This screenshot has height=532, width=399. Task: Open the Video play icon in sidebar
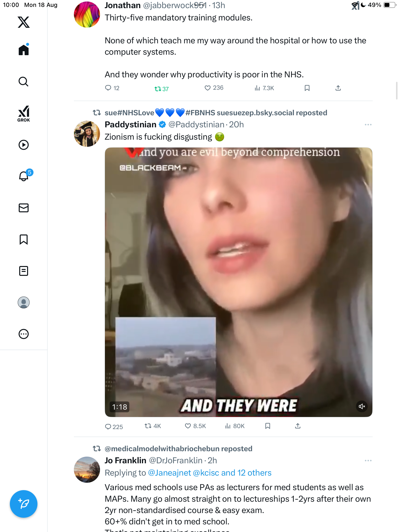[24, 145]
